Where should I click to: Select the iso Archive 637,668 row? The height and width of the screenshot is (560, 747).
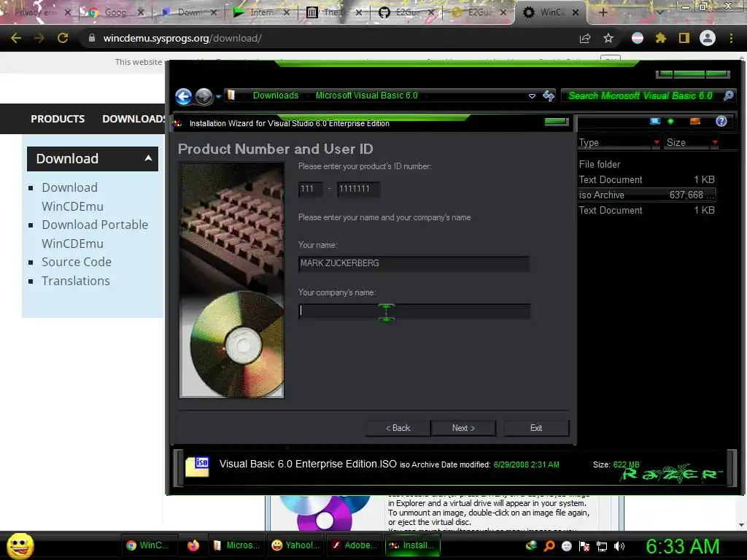point(647,195)
